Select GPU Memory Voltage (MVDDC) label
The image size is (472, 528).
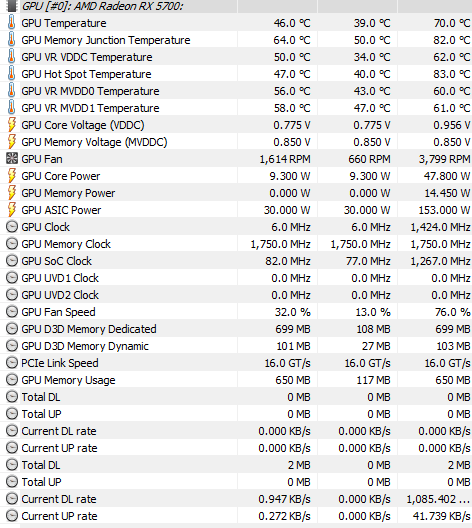(94, 142)
